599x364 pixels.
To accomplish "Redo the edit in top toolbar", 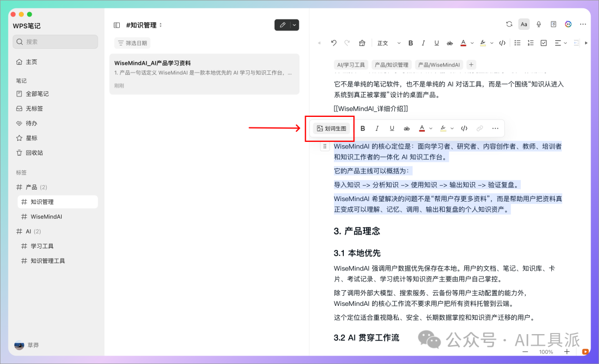I will [347, 43].
